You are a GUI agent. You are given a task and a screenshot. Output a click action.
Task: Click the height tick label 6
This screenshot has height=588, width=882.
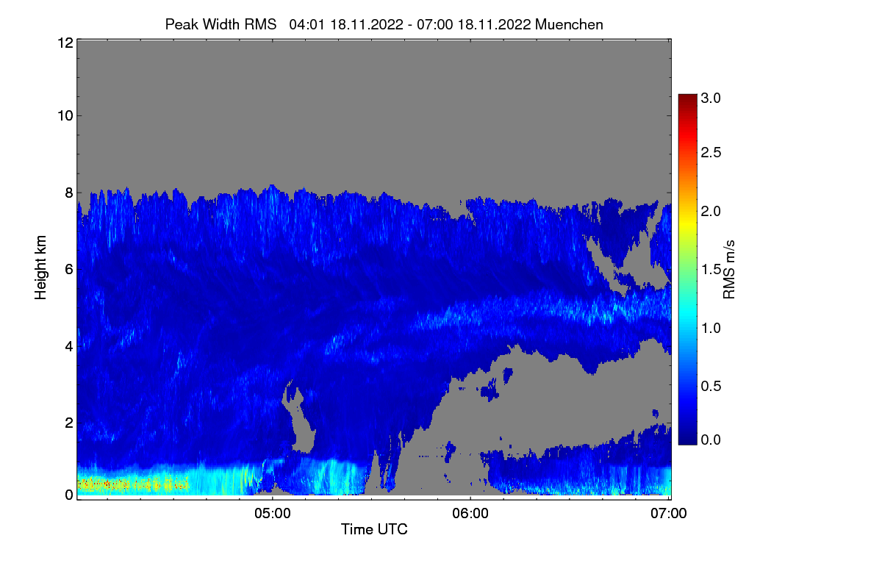pos(69,269)
